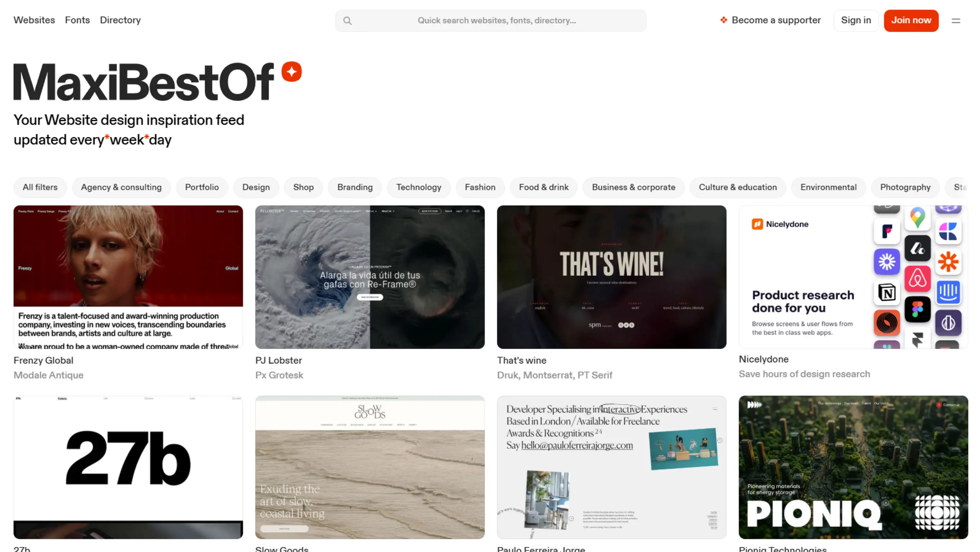Open the hamburger menu icon
This screenshot has height=552, width=980.
(955, 21)
